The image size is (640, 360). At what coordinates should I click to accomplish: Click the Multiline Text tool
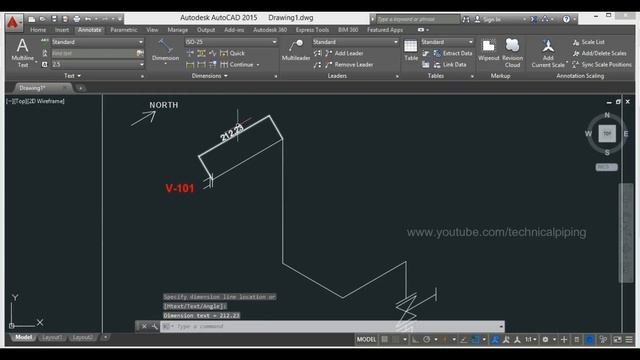(22, 53)
